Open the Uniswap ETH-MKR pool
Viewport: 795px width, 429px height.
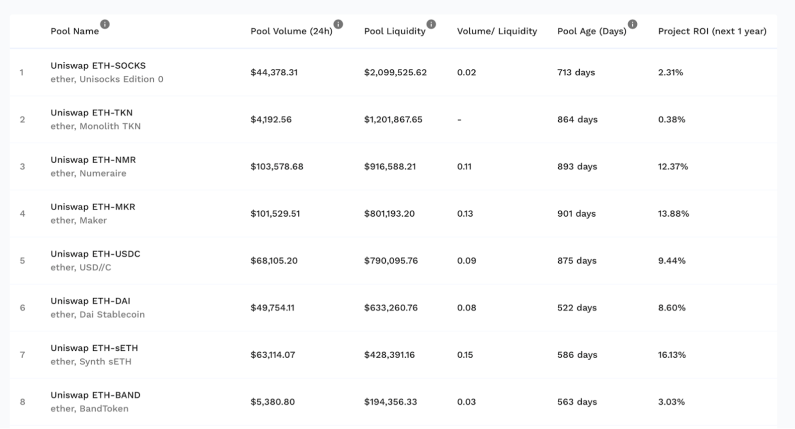click(x=93, y=207)
